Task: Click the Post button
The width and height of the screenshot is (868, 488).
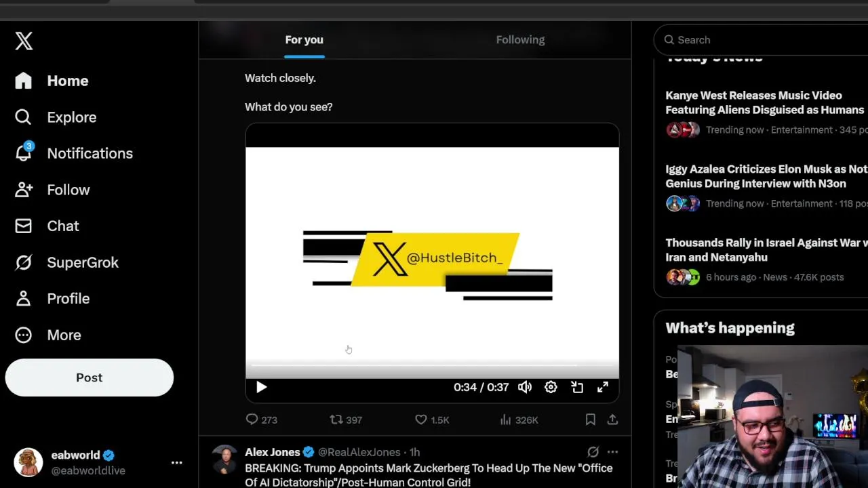Action: click(90, 378)
